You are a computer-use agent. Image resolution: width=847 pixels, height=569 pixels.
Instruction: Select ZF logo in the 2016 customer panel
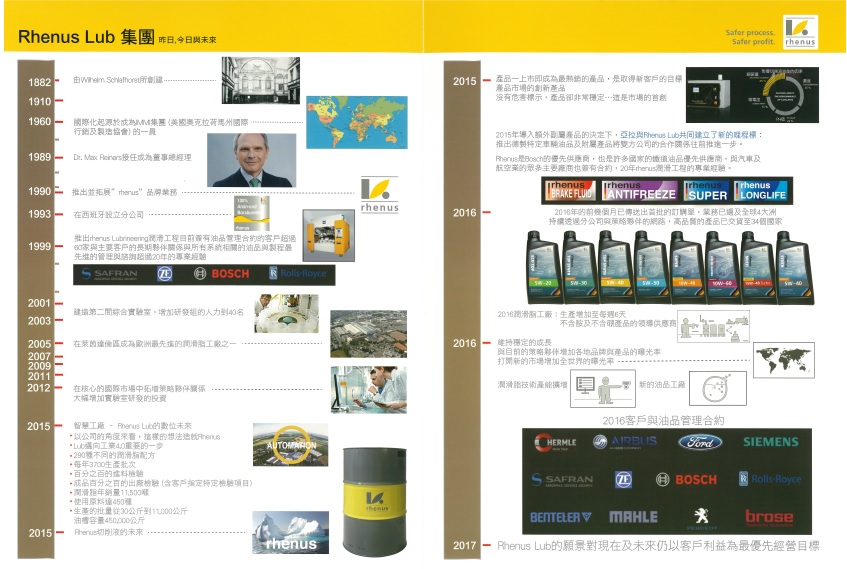[x=623, y=479]
